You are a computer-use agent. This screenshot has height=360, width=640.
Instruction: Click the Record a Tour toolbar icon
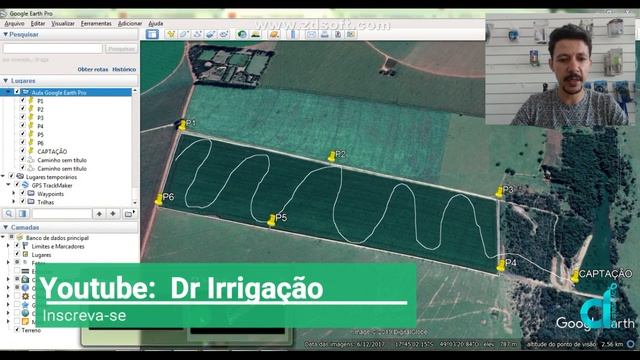(224, 34)
